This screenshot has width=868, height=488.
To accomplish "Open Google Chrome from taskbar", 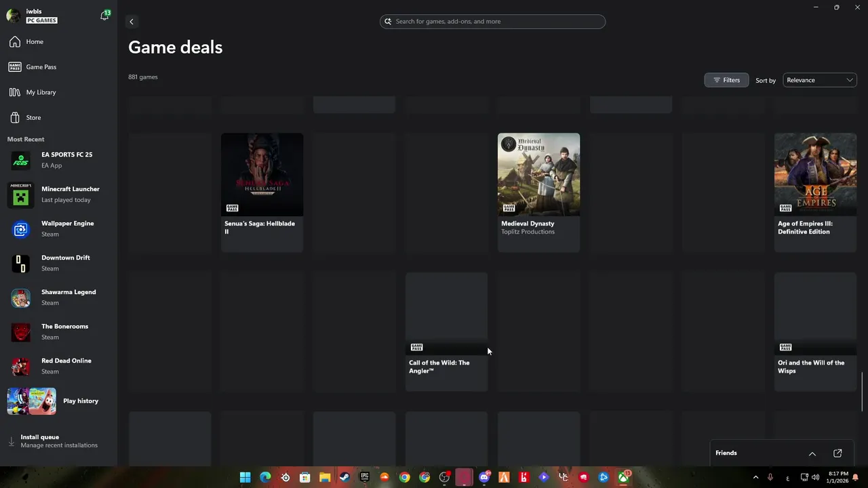I will point(404,478).
